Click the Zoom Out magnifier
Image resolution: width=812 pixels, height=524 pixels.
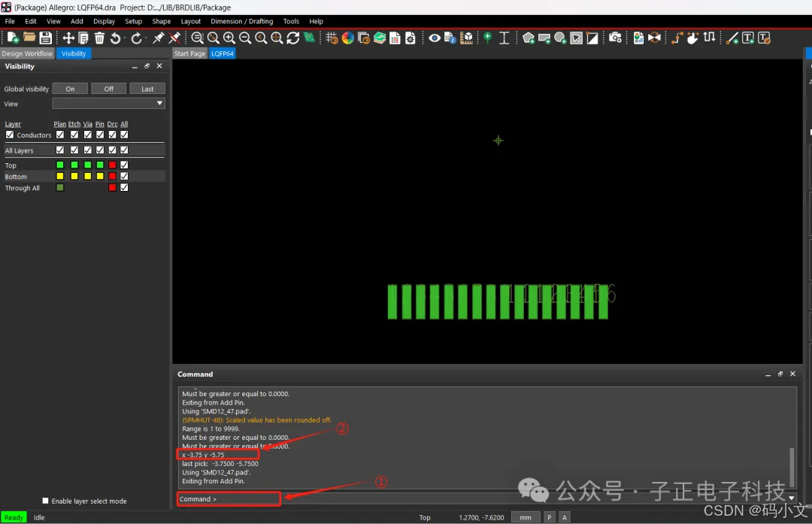[x=245, y=38]
